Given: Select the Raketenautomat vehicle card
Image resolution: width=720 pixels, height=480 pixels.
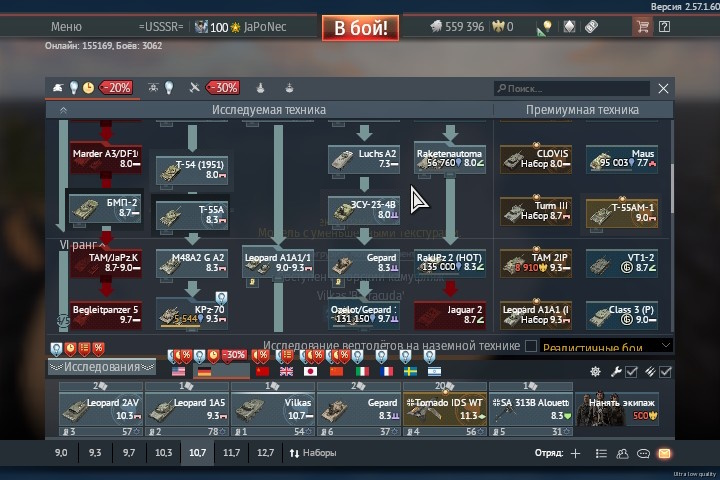Looking at the screenshot, I should pyautogui.click(x=450, y=158).
